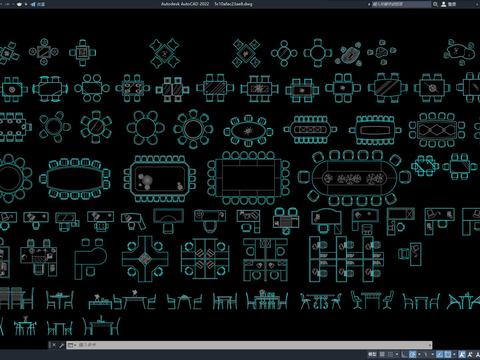Expand the snap mode dropdown arrow

coord(397,354)
